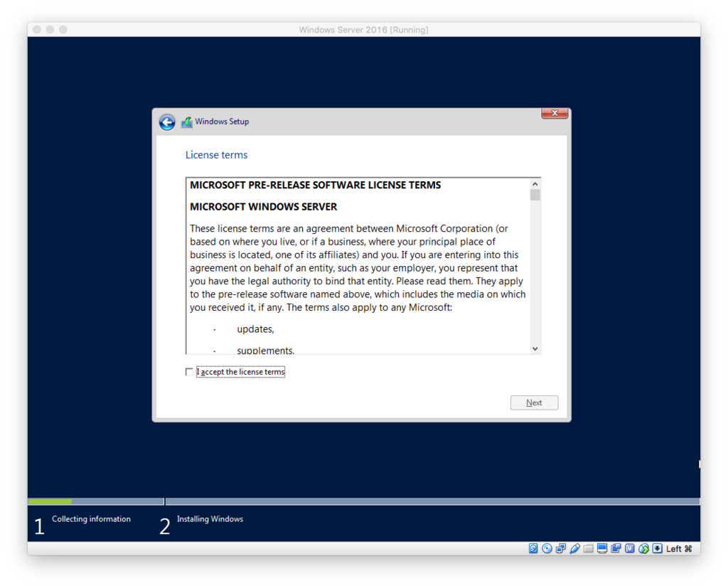Click the macOS minimize window button
728x588 pixels.
(50, 30)
